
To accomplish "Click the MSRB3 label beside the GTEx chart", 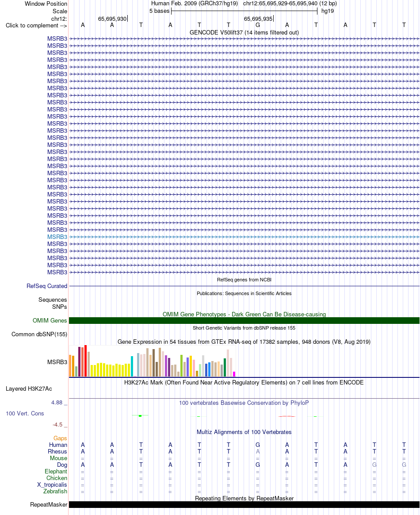I will [x=57, y=362].
